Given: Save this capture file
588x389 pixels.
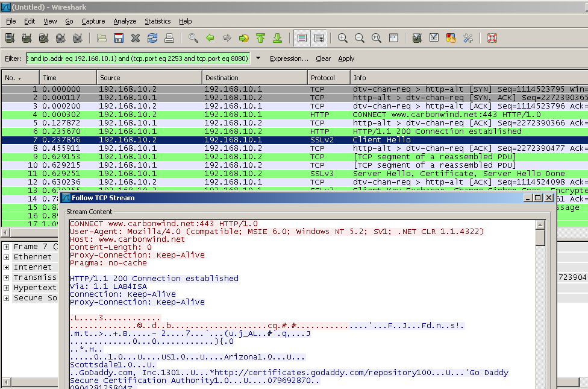Looking at the screenshot, I should [x=119, y=38].
